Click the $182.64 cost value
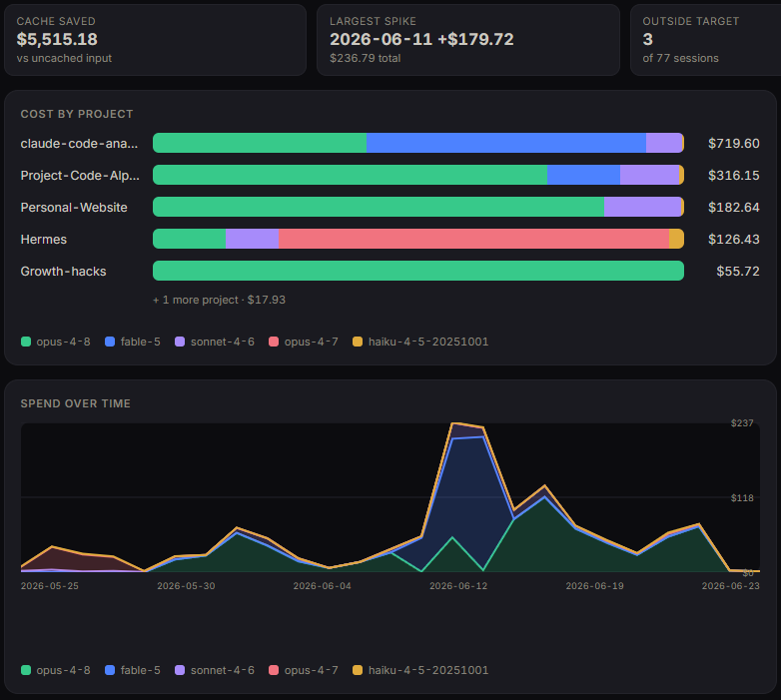781x700 pixels. tap(734, 207)
